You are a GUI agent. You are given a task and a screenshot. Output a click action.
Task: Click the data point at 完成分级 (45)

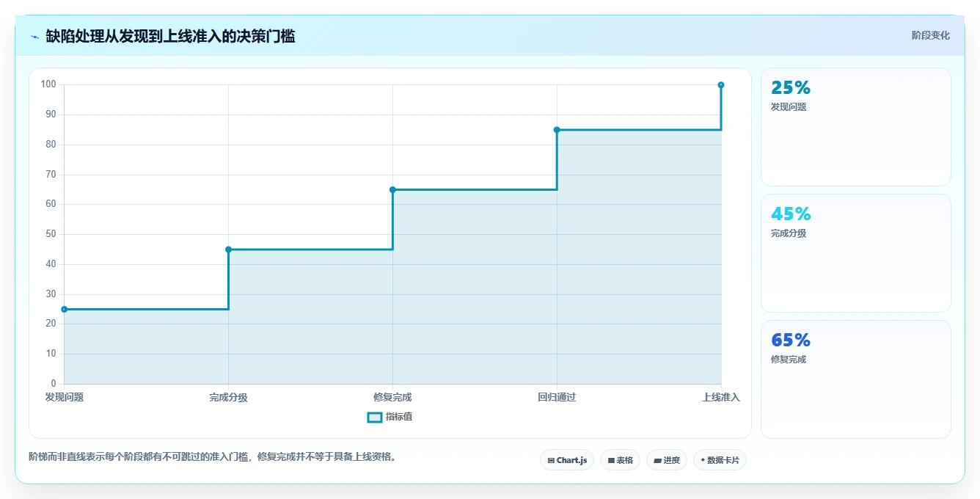click(228, 249)
